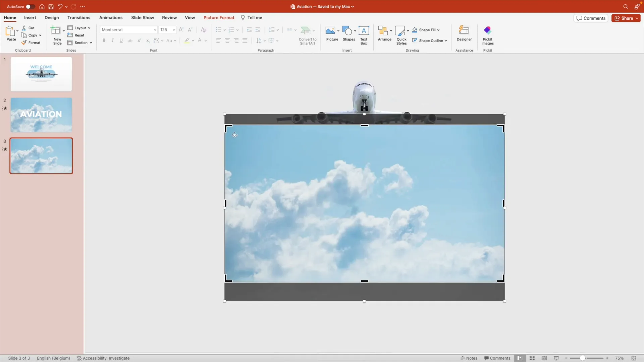
Task: Expand the Copy dropdown arrow
Action: (x=40, y=35)
